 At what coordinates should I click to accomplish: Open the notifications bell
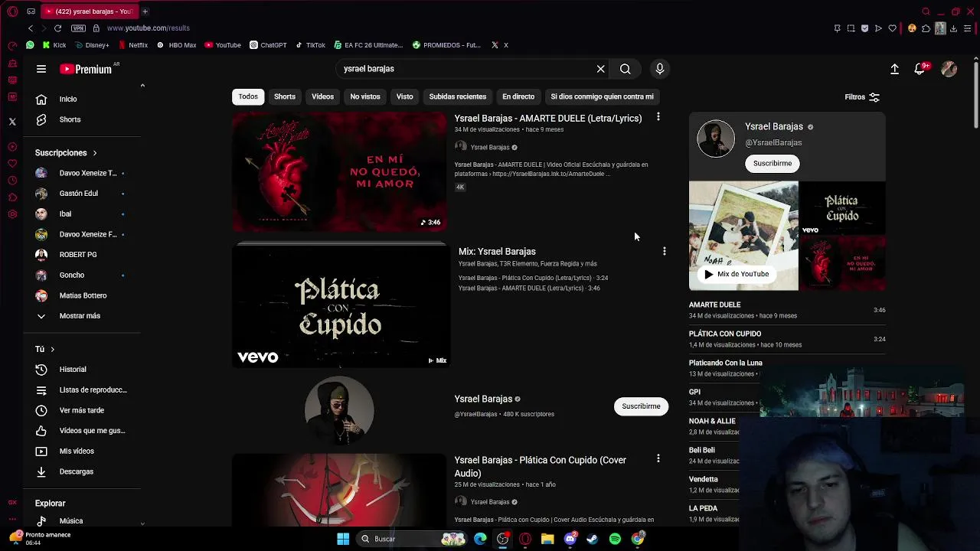point(920,69)
